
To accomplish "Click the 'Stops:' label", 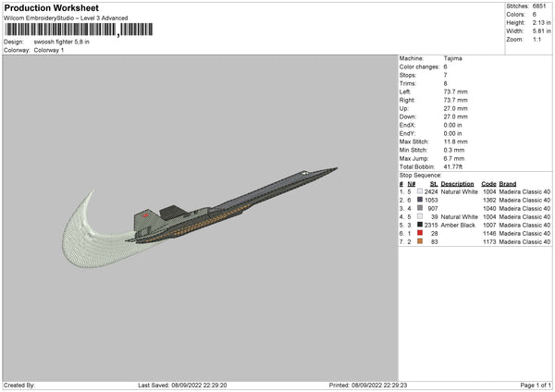I will [x=408, y=75].
